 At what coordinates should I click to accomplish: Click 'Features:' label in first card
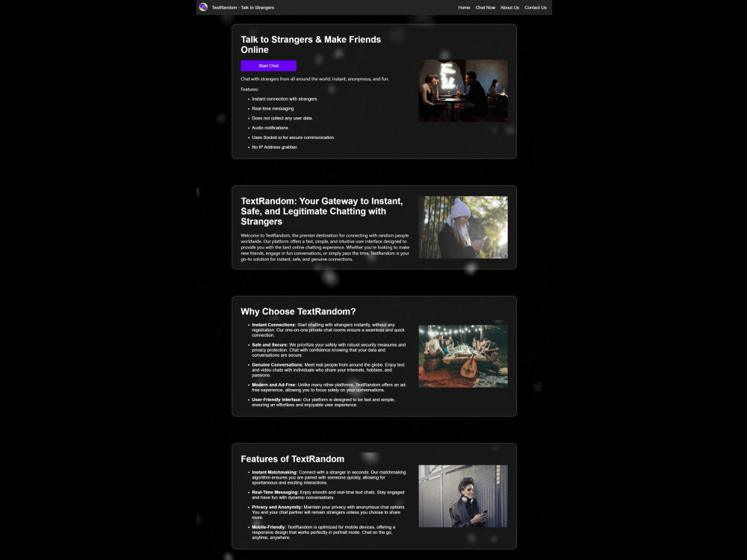[x=249, y=89]
